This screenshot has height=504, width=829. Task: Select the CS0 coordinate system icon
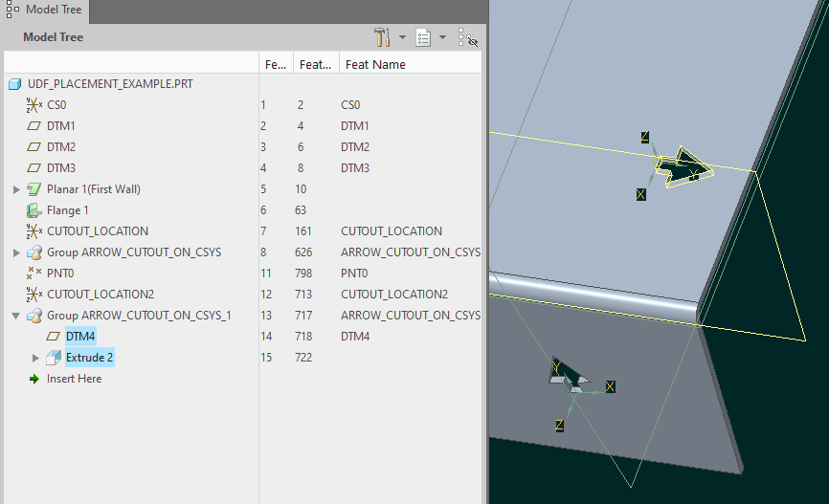click(34, 105)
